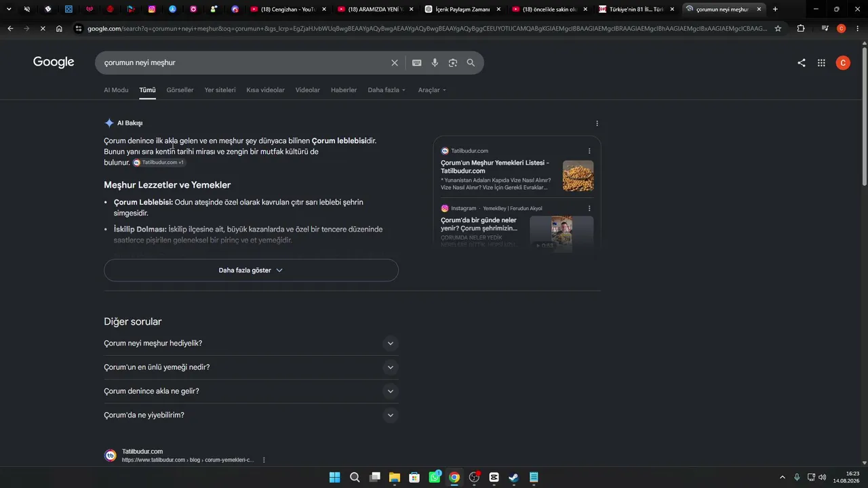Select the Videolar results tab
This screenshot has width=868, height=488.
pyautogui.click(x=308, y=90)
